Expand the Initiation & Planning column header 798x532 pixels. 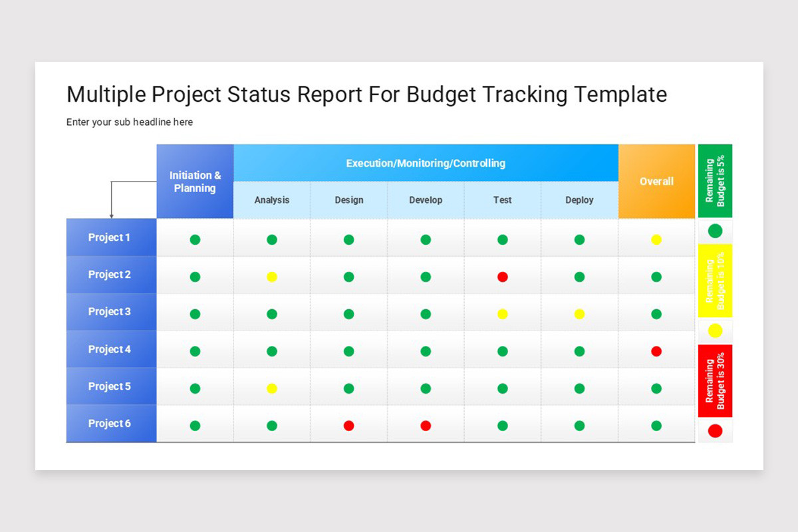point(195,181)
